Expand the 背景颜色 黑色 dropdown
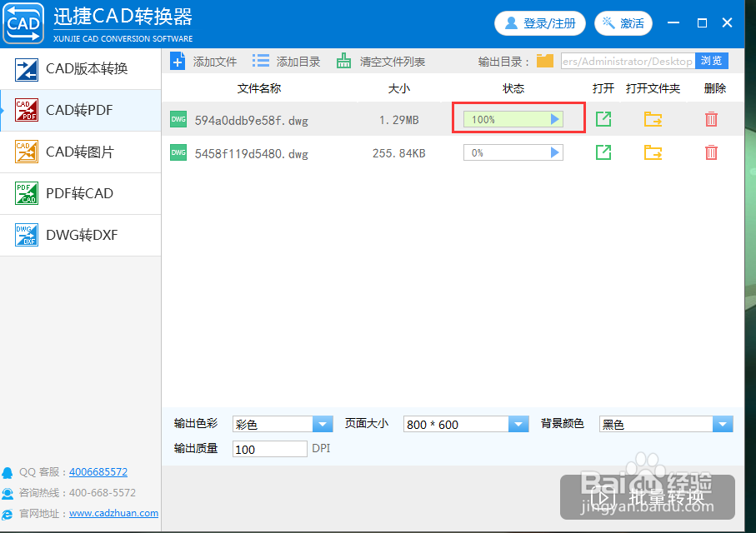756x533 pixels. [723, 424]
